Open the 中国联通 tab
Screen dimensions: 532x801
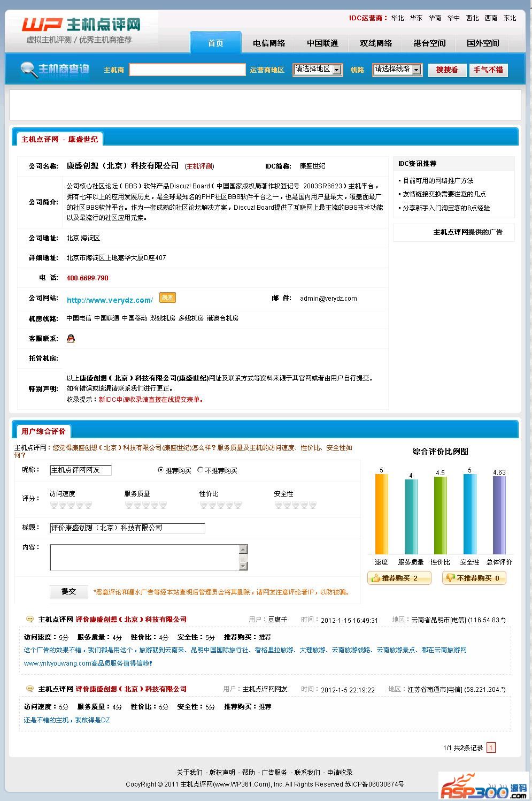[322, 43]
